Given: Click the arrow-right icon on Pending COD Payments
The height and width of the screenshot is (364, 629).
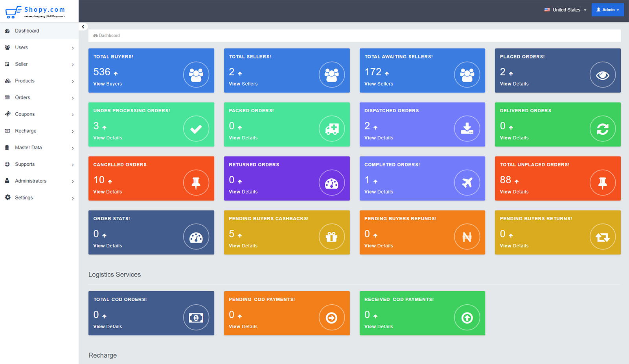Looking at the screenshot, I should 332,318.
